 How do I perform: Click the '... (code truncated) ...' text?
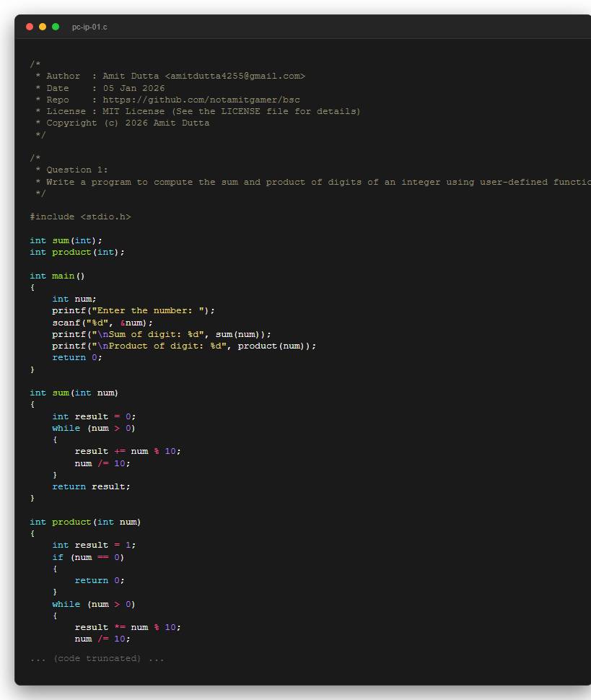(x=97, y=658)
